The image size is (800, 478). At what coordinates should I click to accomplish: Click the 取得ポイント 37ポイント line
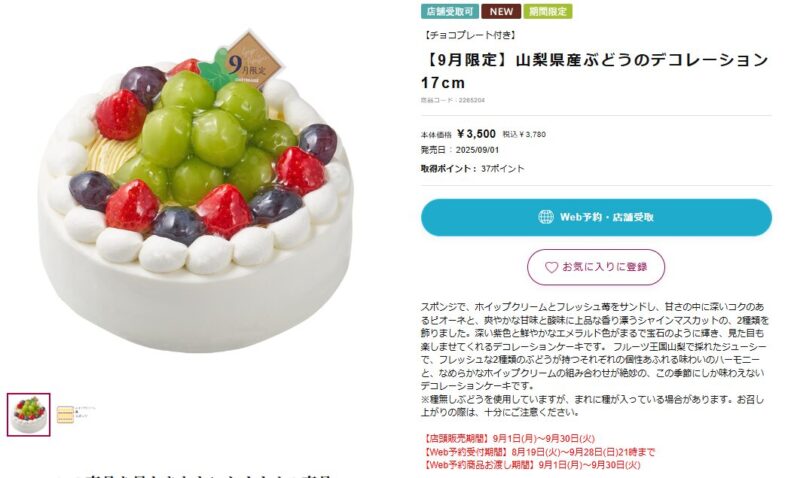(x=472, y=168)
